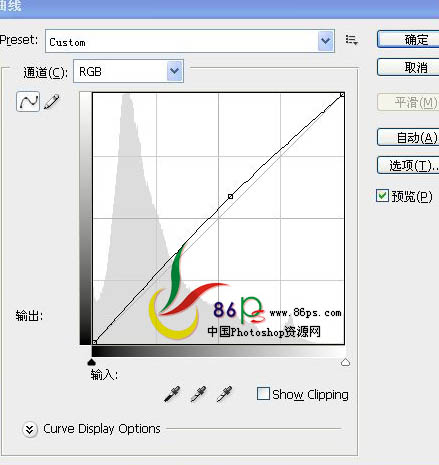This screenshot has height=465, width=439.
Task: Select the pencil draw-curve tool
Action: 52,101
